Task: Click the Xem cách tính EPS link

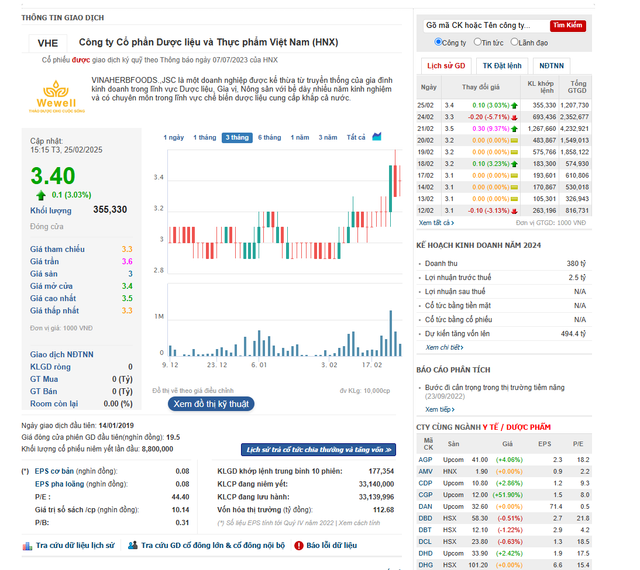Action: [359, 523]
